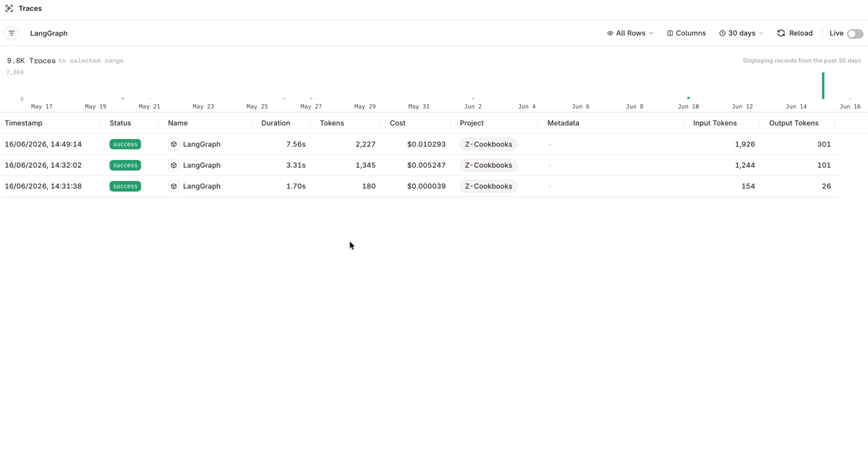Click the Traces page title
The image size is (868, 459).
30,9
